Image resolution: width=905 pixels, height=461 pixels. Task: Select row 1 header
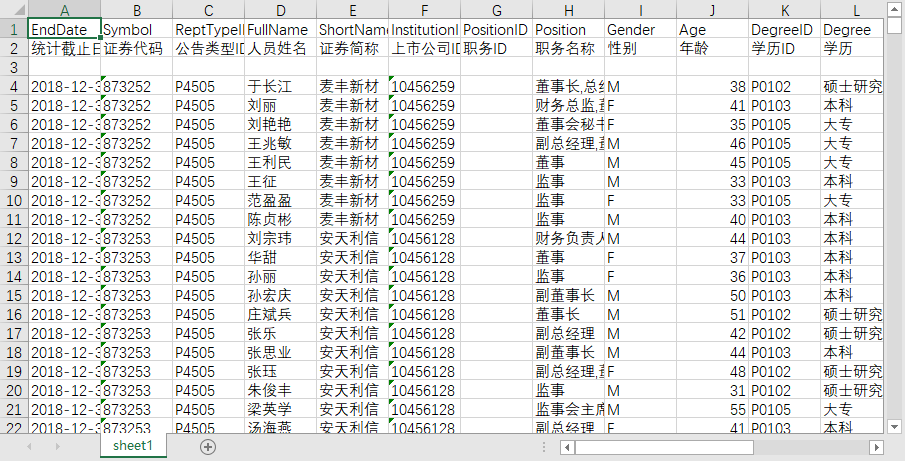(14, 29)
